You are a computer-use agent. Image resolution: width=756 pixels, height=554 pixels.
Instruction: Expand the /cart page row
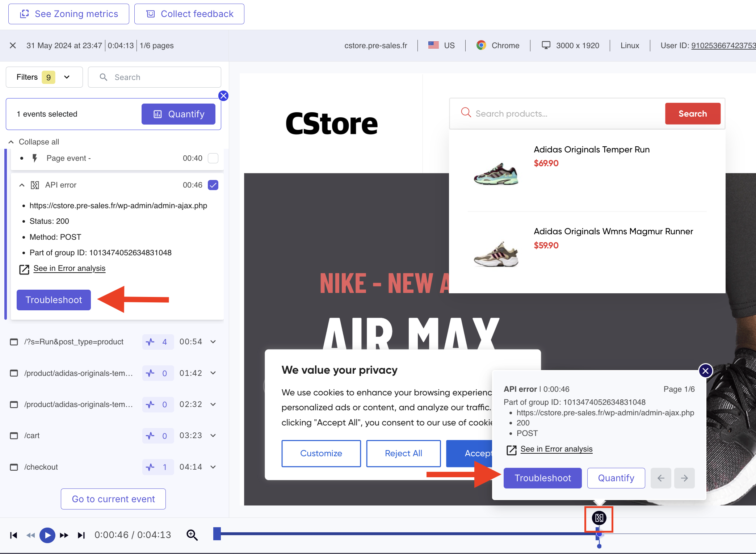pyautogui.click(x=213, y=436)
